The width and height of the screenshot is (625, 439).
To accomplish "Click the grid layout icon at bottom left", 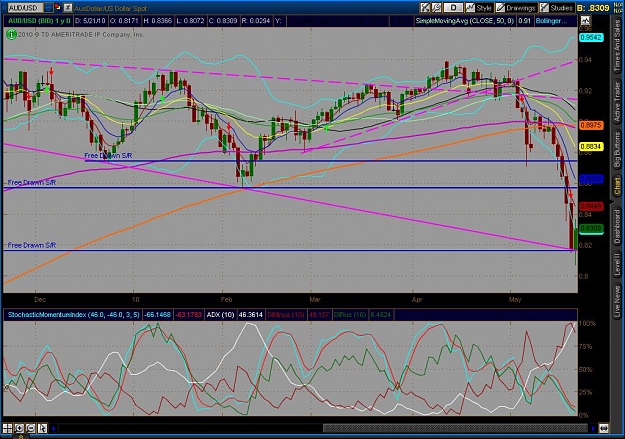I will 8,428.
